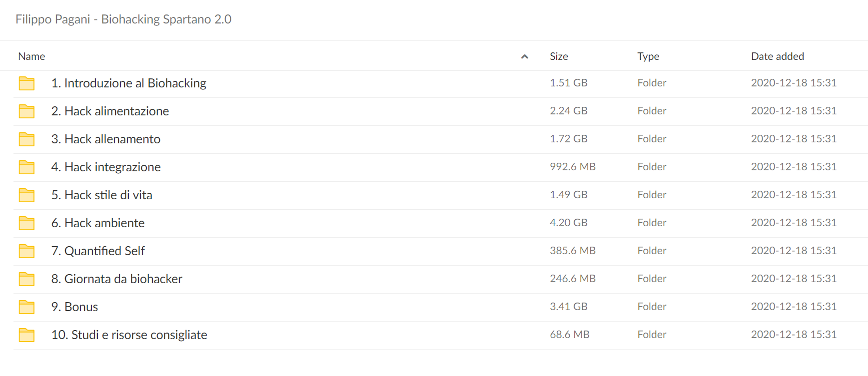Click the folder icon beside Hack allenamento
Viewport: 868px width, 376px height.
tap(26, 139)
